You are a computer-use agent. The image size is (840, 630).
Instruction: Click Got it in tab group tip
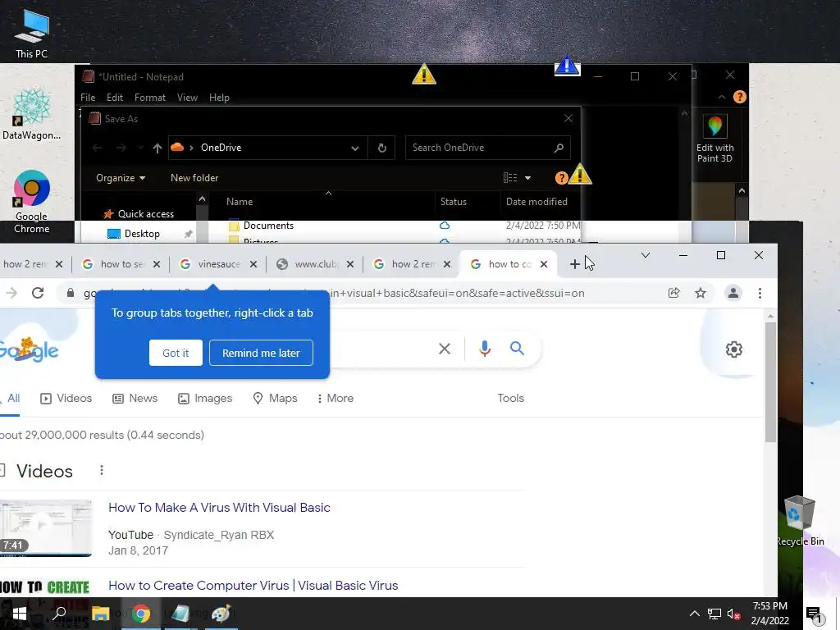176,353
